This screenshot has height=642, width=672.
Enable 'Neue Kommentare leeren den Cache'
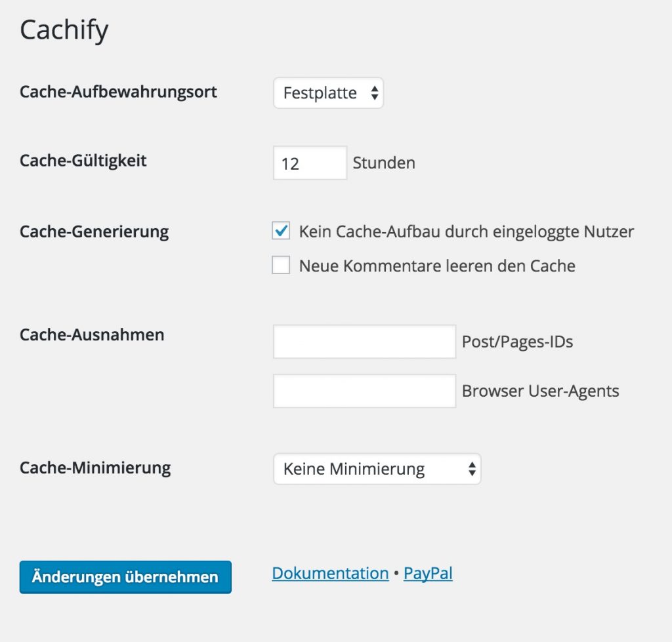tap(281, 265)
